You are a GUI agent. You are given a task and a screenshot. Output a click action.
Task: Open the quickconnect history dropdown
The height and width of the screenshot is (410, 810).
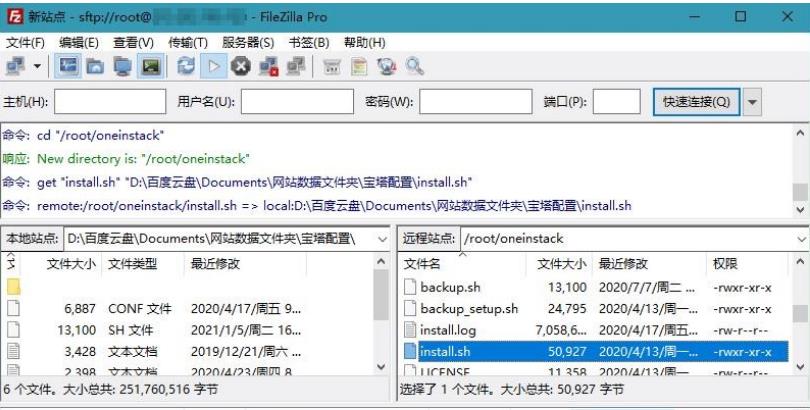(752, 101)
